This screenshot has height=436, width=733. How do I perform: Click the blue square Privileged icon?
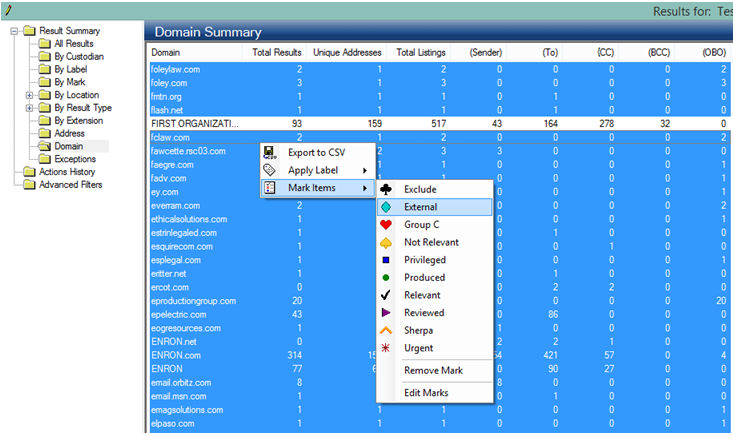tap(386, 260)
